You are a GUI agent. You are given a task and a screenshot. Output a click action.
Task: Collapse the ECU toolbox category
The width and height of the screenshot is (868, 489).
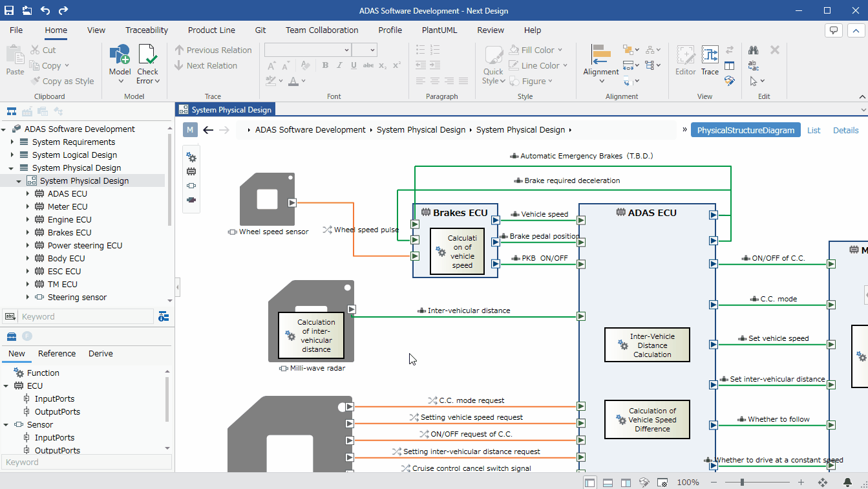6,386
